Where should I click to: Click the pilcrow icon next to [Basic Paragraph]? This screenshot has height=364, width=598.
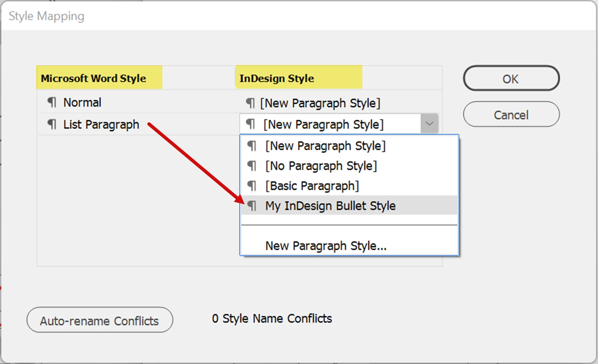[252, 186]
